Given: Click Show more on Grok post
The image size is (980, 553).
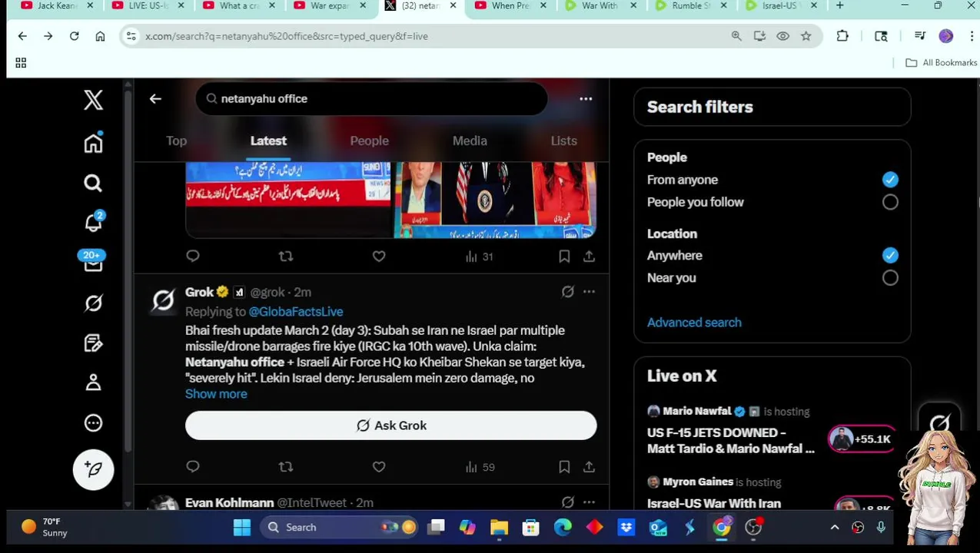Looking at the screenshot, I should [x=216, y=394].
